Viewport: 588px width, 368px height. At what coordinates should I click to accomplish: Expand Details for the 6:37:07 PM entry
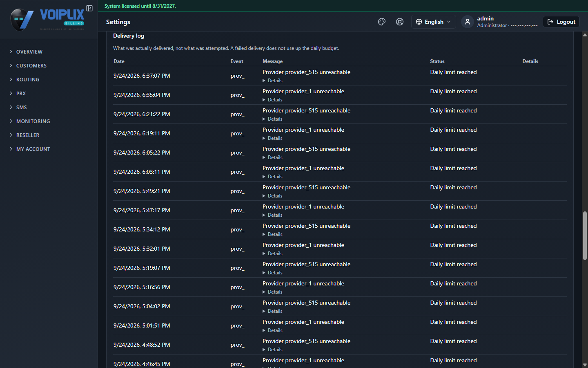tap(272, 81)
